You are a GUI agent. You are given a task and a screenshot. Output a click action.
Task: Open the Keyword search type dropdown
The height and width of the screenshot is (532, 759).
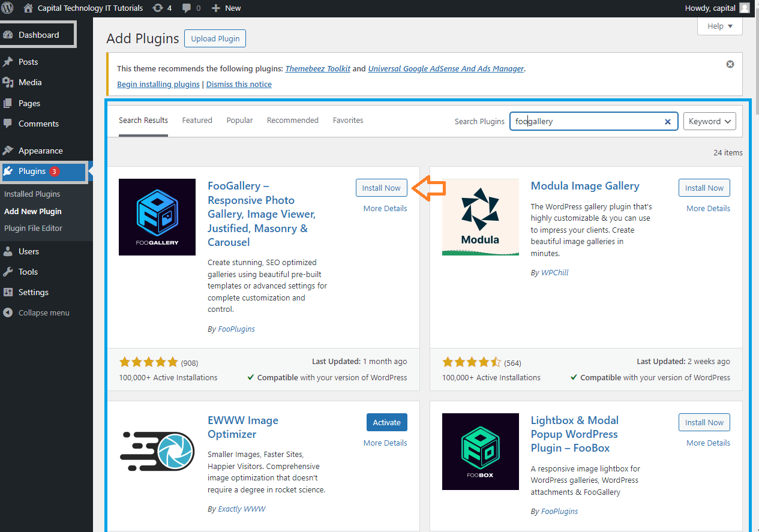point(709,121)
